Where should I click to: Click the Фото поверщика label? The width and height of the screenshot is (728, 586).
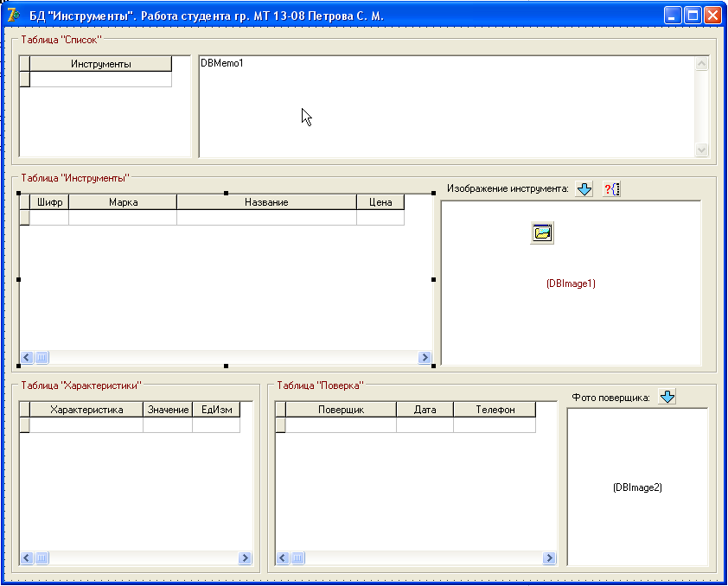coord(610,398)
